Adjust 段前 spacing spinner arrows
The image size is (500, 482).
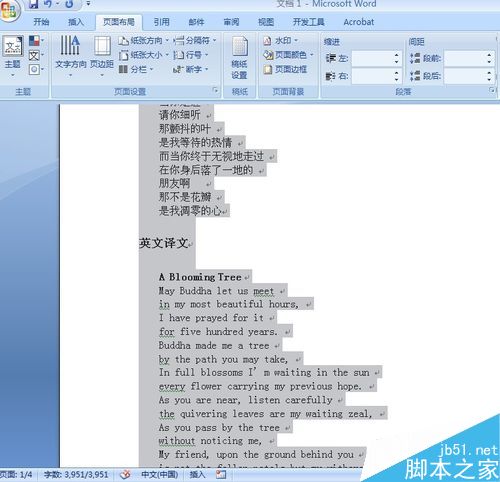coord(489,59)
